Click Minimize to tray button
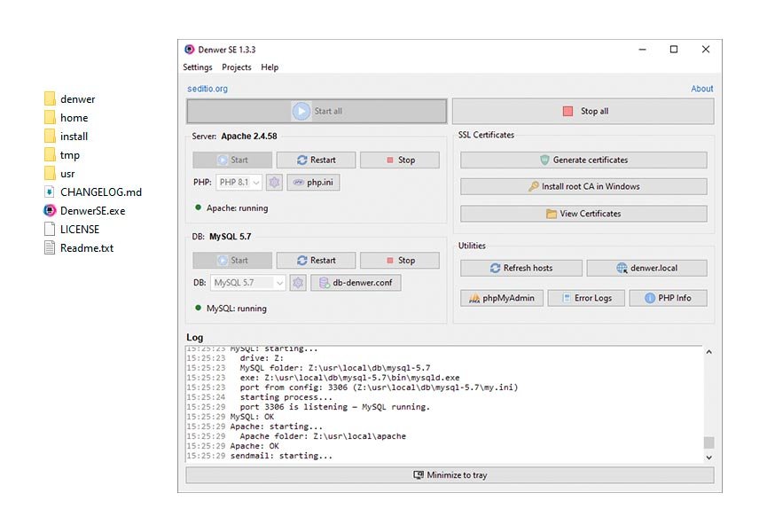Viewport: 767px width, 532px height. click(450, 474)
